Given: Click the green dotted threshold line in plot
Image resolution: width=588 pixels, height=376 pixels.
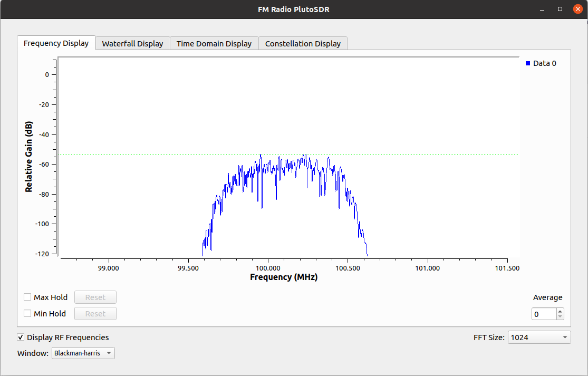Looking at the screenshot, I should tap(422, 155).
